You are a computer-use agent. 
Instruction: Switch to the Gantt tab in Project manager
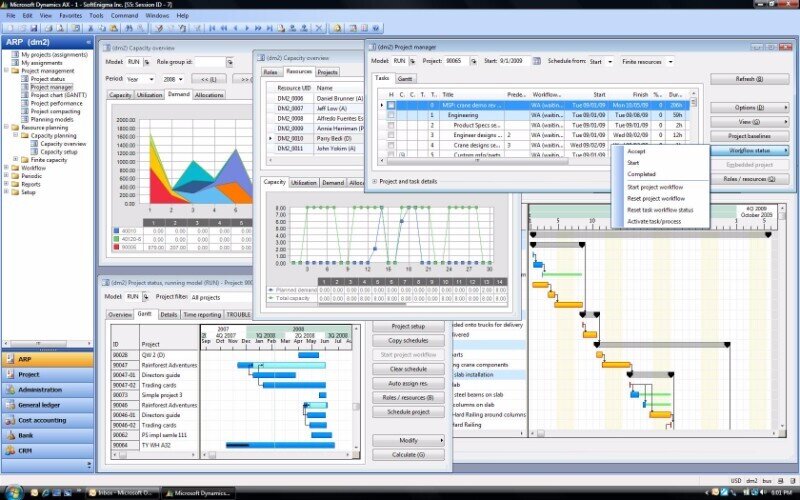405,79
